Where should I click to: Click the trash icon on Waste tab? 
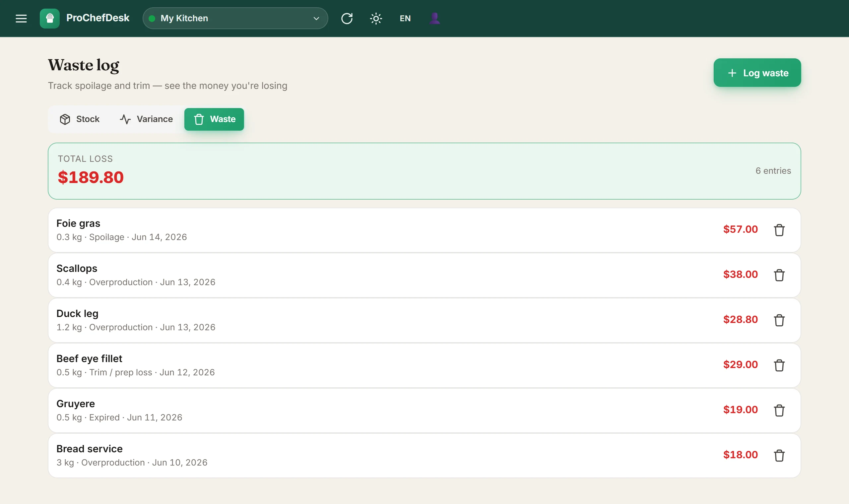click(199, 119)
